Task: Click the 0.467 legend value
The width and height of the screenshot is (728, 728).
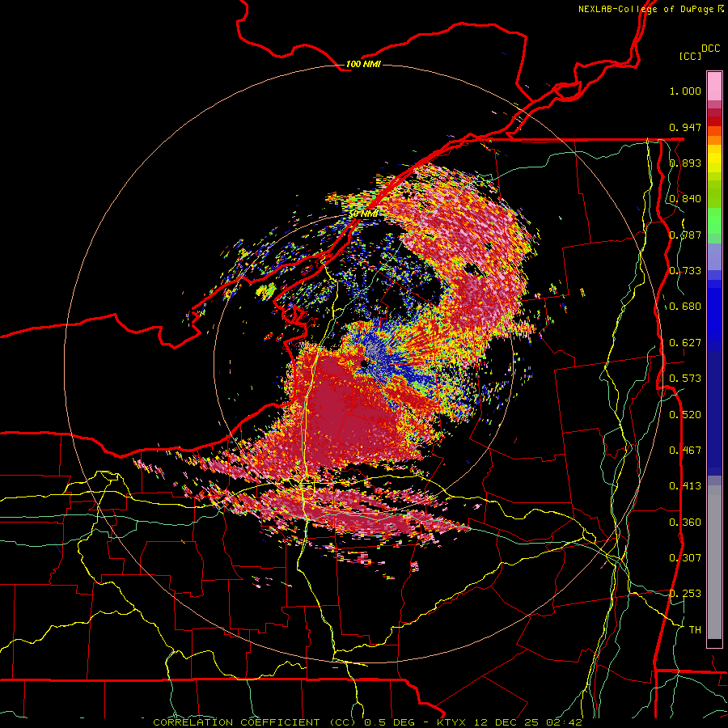Action: coord(685,451)
